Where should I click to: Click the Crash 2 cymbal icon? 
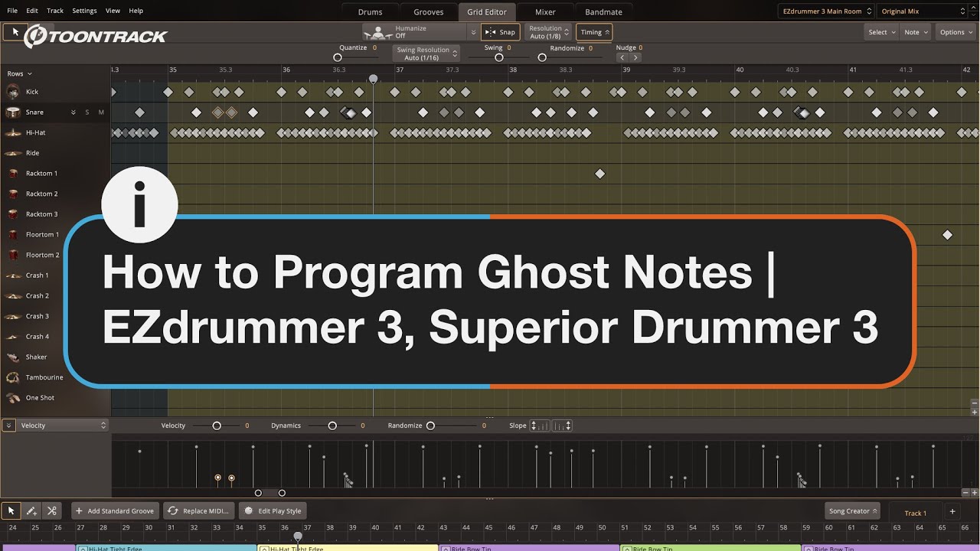[13, 296]
